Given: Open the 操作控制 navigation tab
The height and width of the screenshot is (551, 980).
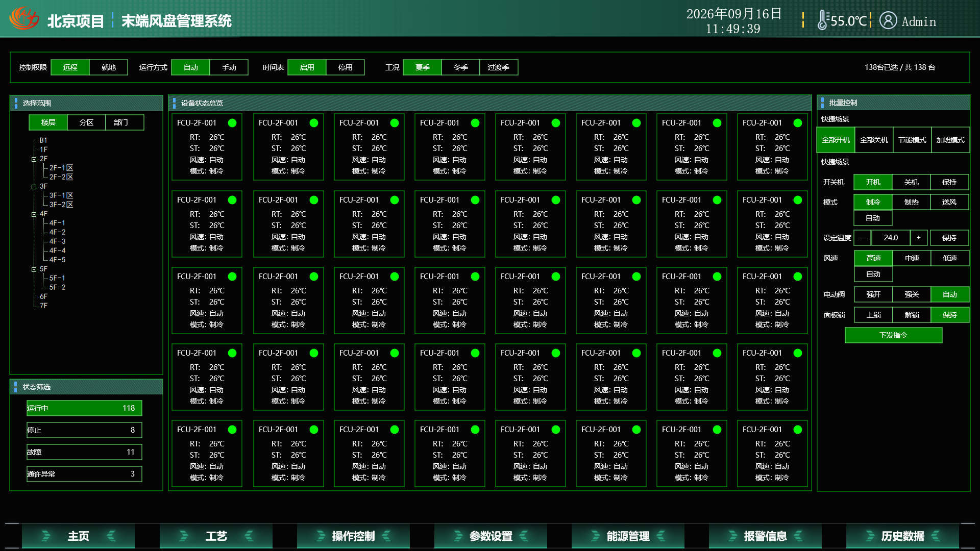Looking at the screenshot, I should (353, 536).
